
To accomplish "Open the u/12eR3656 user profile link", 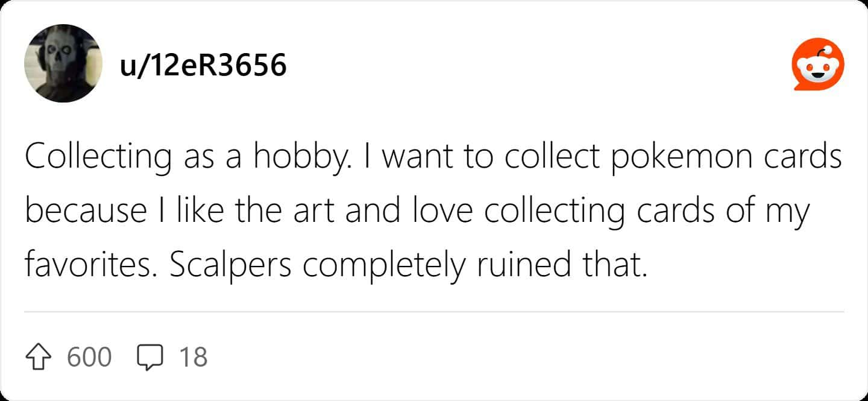I will (203, 65).
